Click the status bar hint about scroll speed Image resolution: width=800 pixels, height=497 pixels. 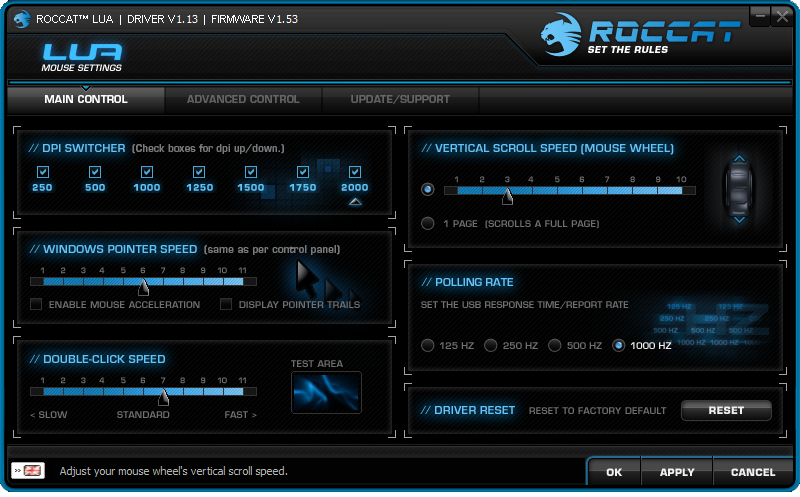(x=173, y=471)
